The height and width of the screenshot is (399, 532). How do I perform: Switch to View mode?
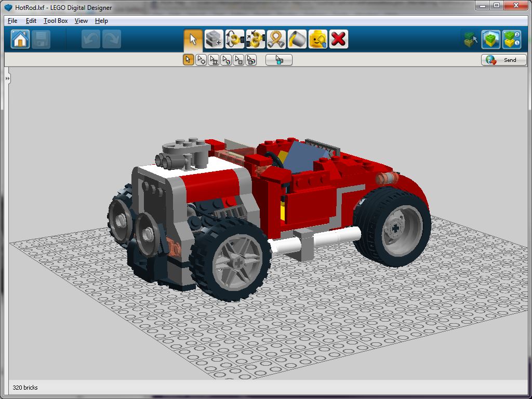coord(491,39)
